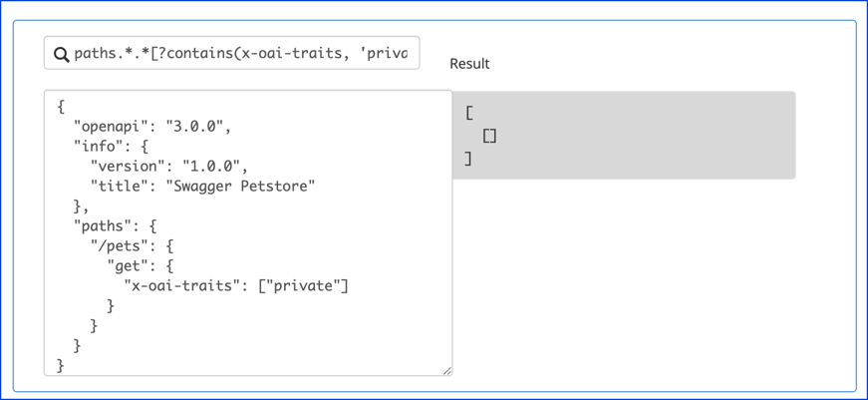This screenshot has width=868, height=400.
Task: Click the opening brace on first JSON line
Action: (61, 106)
